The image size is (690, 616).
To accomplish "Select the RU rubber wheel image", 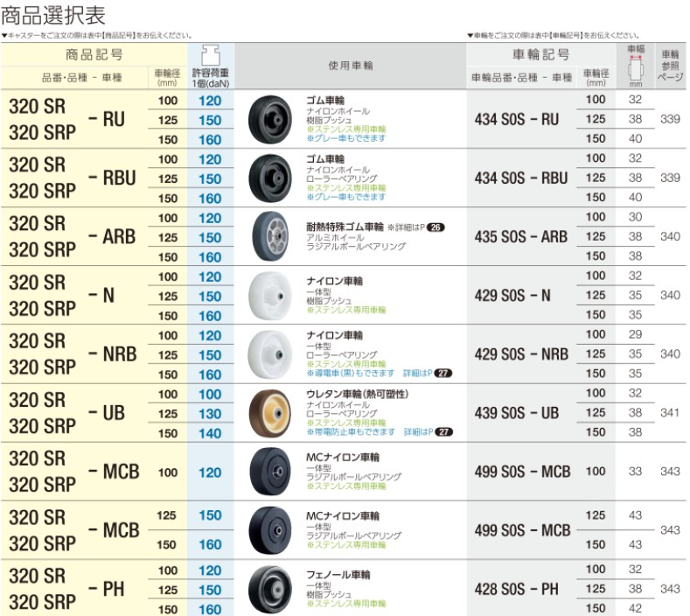I will (x=271, y=119).
